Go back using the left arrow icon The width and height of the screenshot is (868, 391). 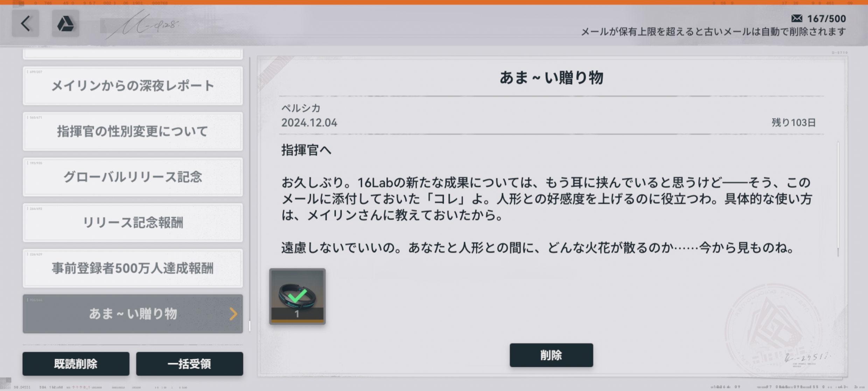click(x=25, y=23)
